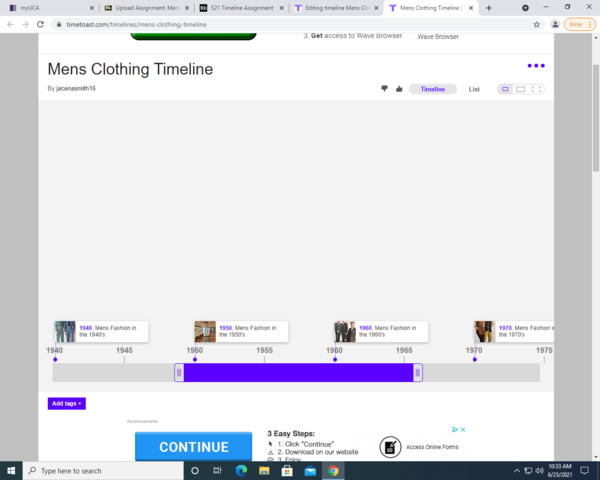This screenshot has height=480, width=600.
Task: Switch to the Editing timeline browser tab
Action: [337, 8]
